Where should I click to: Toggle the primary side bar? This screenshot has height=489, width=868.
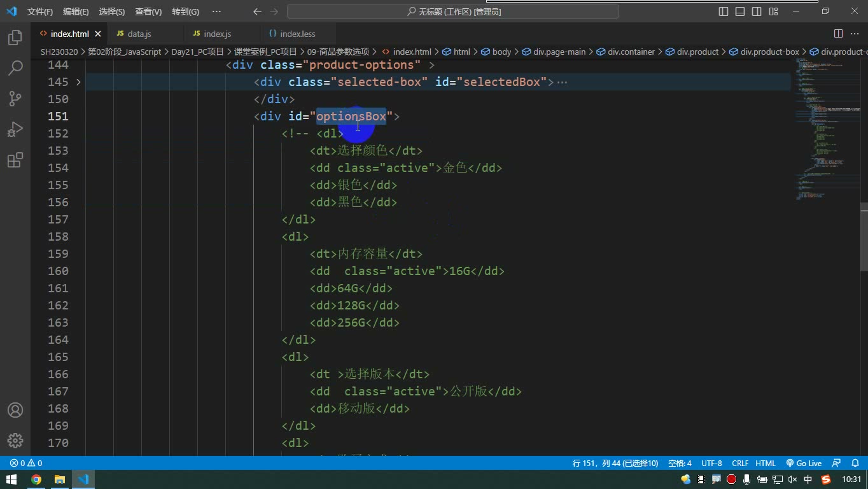coord(724,11)
